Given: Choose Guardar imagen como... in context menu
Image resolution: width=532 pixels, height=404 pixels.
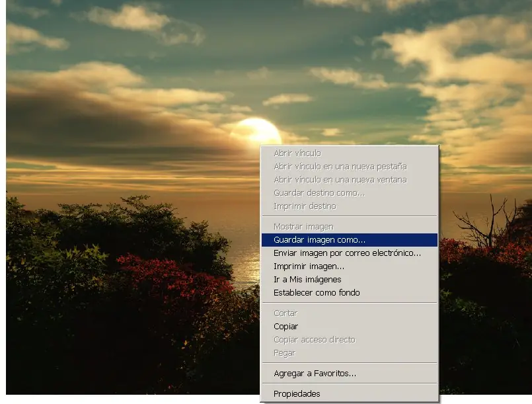Looking at the screenshot, I should click(x=349, y=239).
